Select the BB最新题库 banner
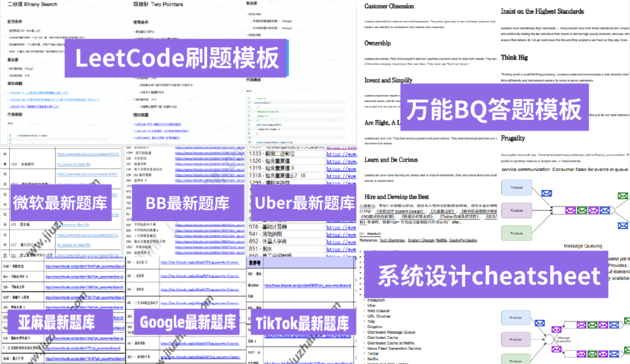This screenshot has height=364, width=630. pos(188,202)
